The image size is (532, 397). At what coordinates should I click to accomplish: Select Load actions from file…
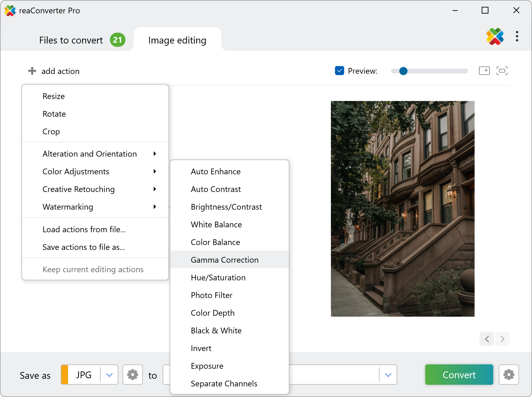point(84,229)
